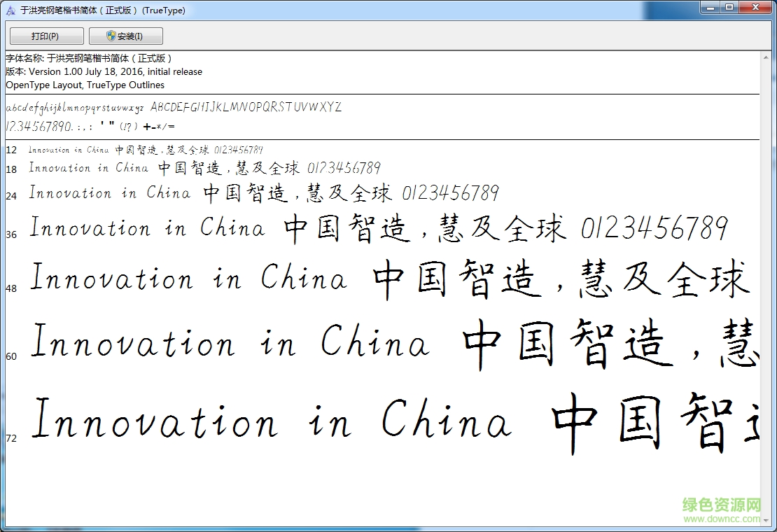Click the 安装(I) install button
The height and width of the screenshot is (532, 777).
click(x=125, y=36)
